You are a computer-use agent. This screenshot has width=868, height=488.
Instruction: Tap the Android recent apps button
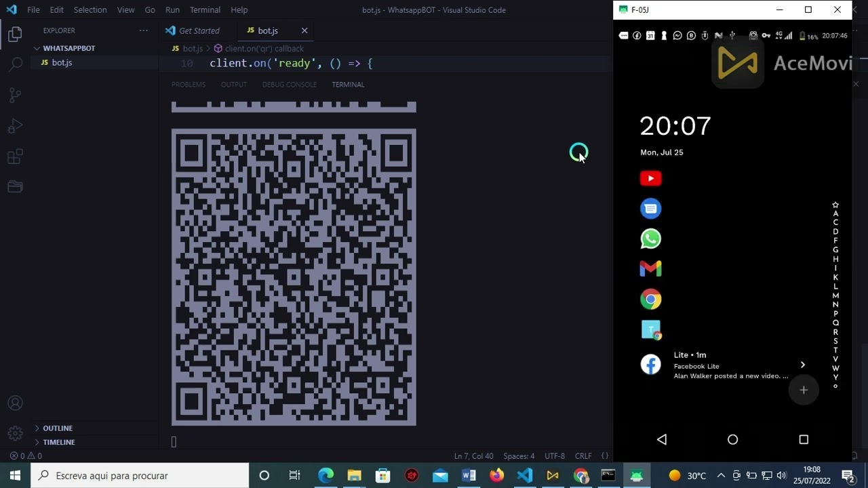tap(804, 439)
